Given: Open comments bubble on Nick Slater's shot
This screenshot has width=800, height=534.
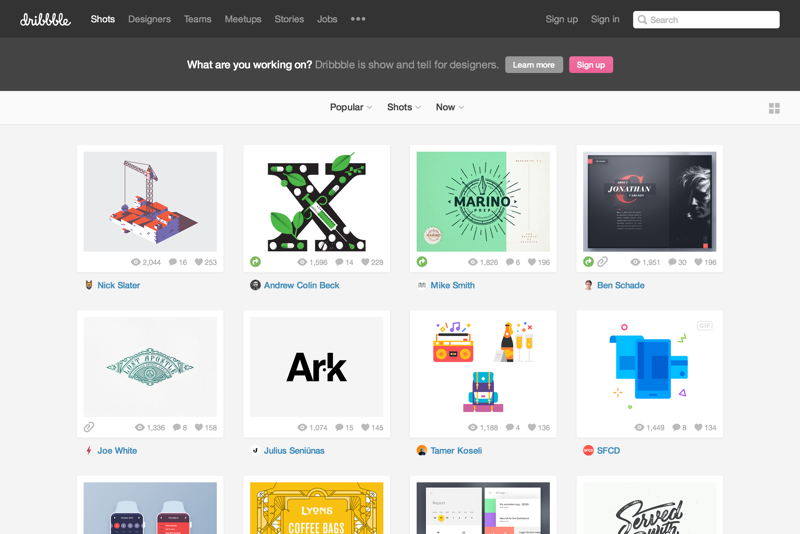Looking at the screenshot, I should pyautogui.click(x=173, y=262).
